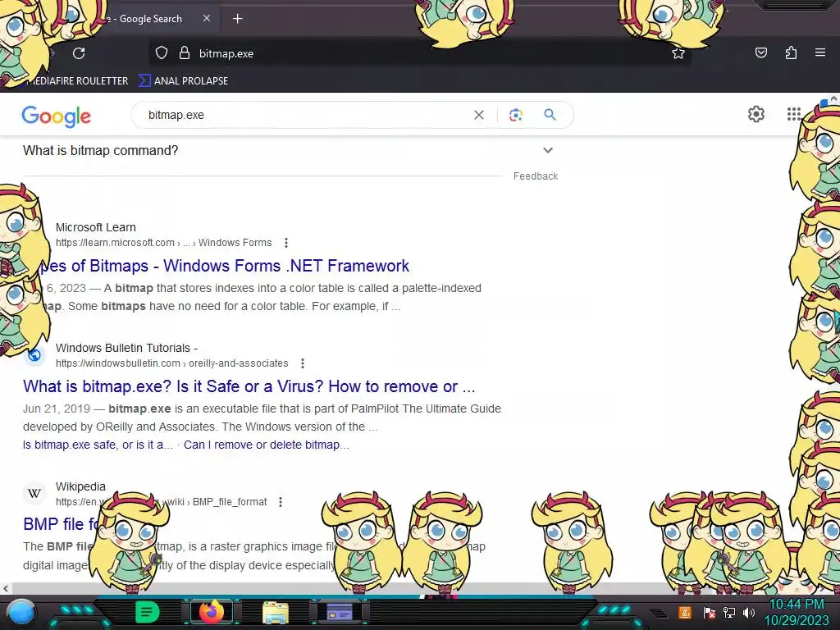
Task: Click the Windows Bulletin Tutorials site name
Action: coord(126,348)
